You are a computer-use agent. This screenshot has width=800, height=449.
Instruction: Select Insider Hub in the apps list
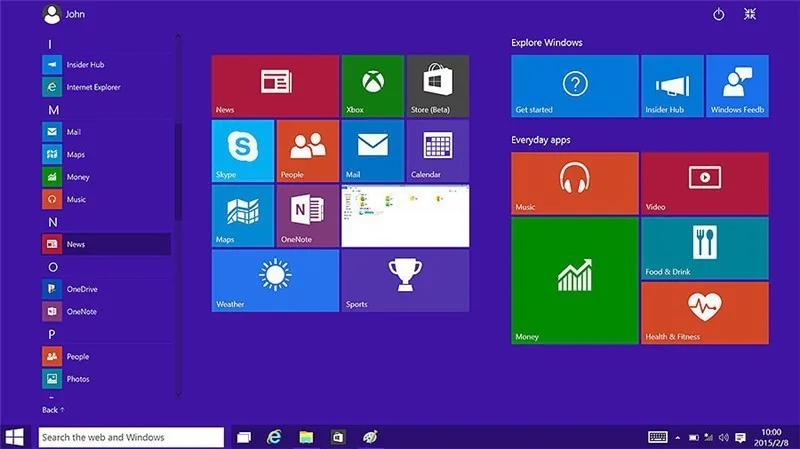tap(106, 65)
